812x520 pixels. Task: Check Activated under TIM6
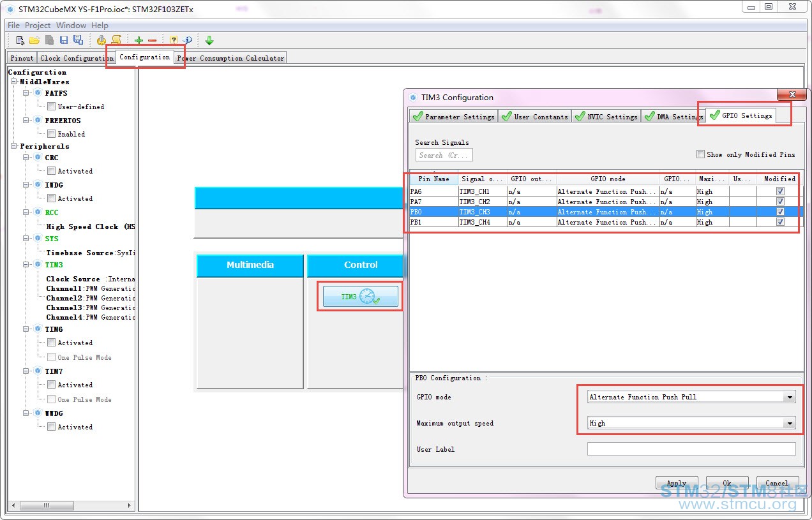pos(52,343)
